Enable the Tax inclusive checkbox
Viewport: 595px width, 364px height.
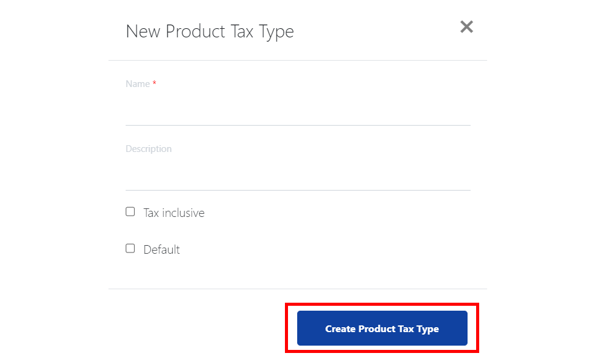tap(130, 212)
